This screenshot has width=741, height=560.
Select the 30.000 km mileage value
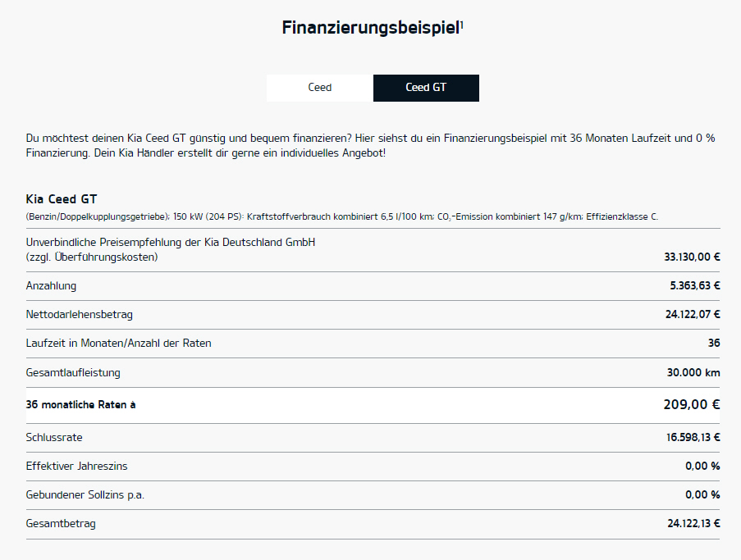693,373
